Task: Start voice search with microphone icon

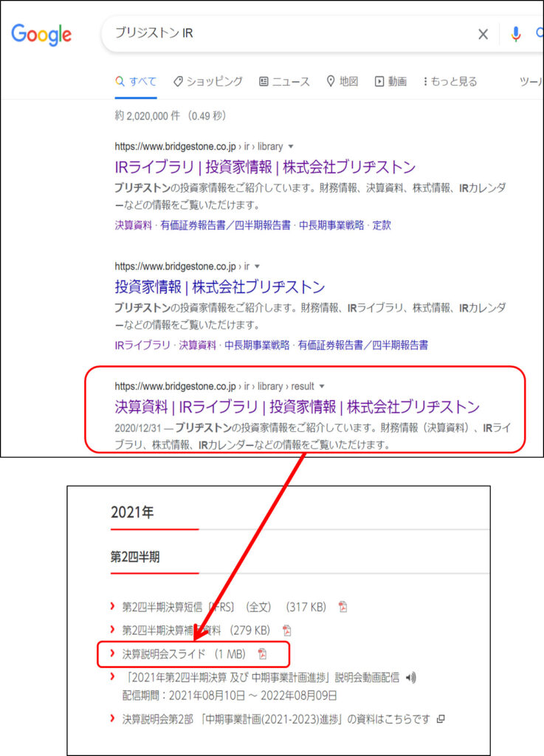Action: point(515,34)
